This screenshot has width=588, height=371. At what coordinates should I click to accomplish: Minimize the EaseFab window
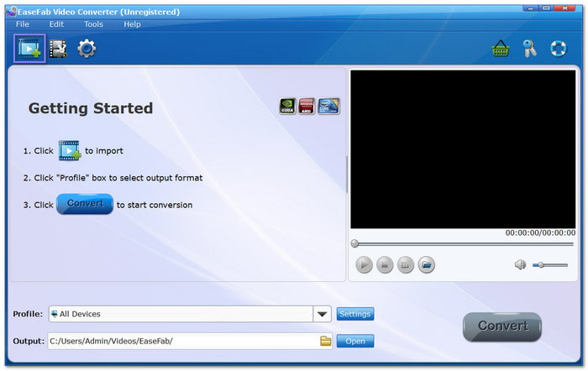(x=530, y=8)
